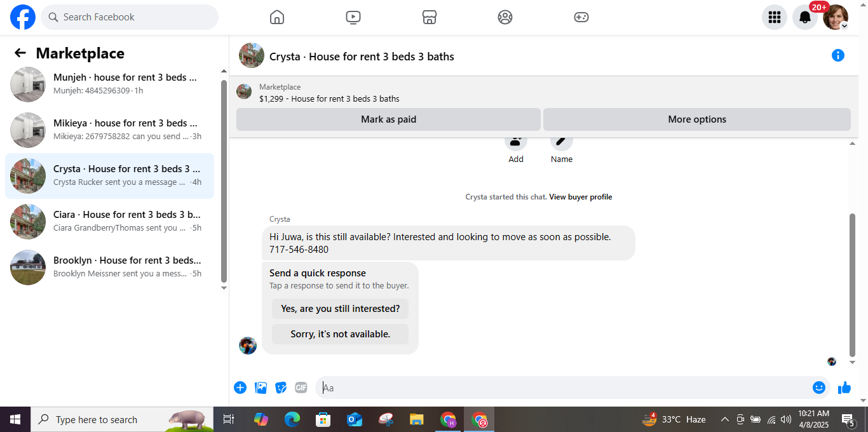Open the emoji picker

tap(819, 388)
